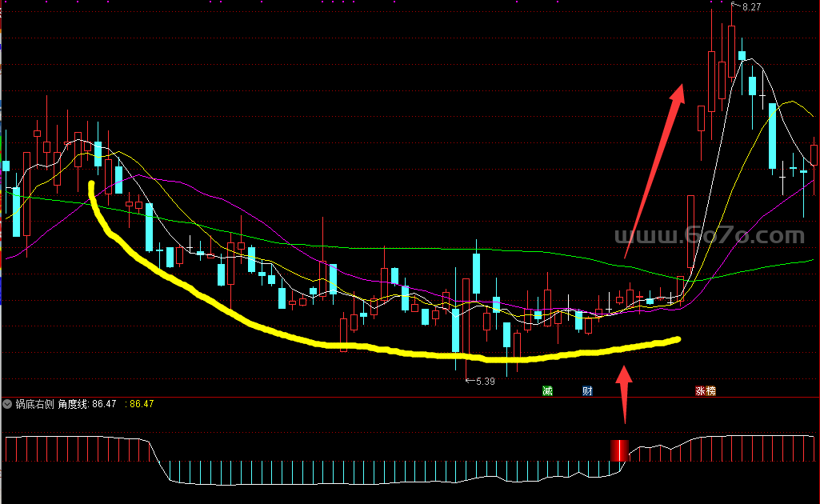Open the green 减 info marker

pyautogui.click(x=547, y=391)
